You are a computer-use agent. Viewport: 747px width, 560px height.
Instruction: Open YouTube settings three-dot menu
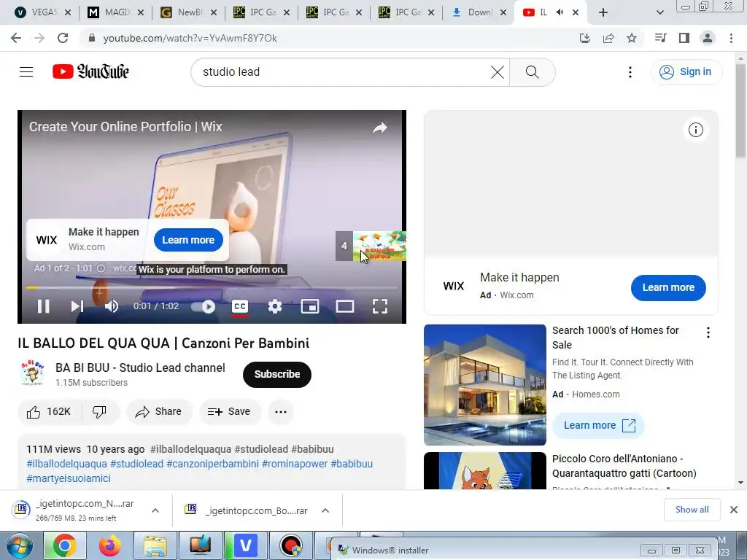[630, 72]
